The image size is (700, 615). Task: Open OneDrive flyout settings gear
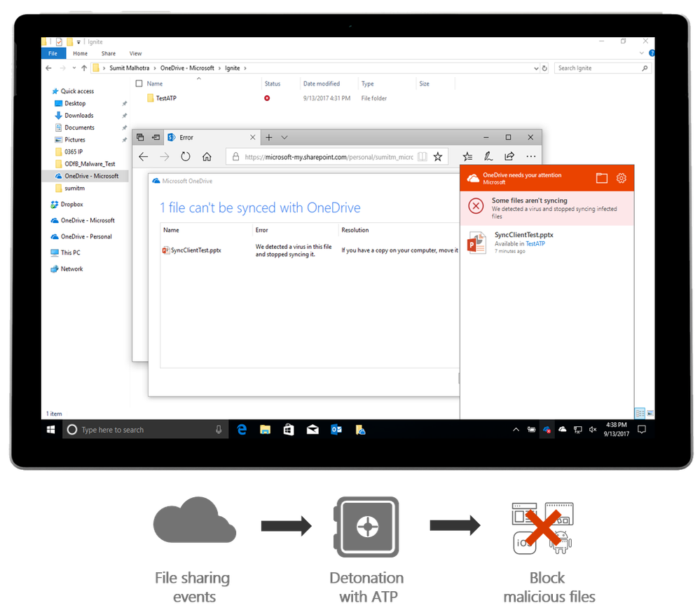tap(622, 178)
